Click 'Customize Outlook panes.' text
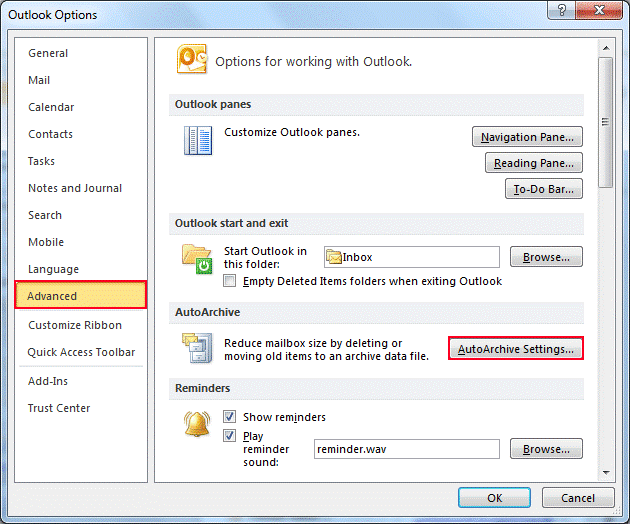Image resolution: width=630 pixels, height=524 pixels. pos(292,132)
